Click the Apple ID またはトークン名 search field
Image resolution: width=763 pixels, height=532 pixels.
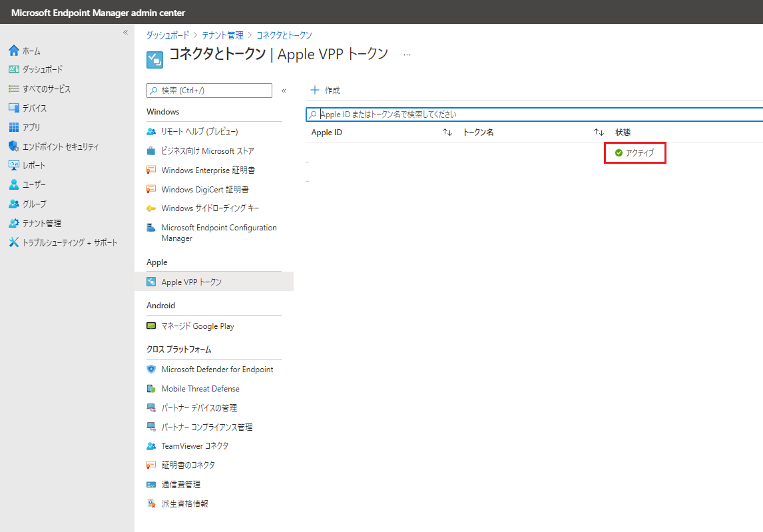point(534,115)
